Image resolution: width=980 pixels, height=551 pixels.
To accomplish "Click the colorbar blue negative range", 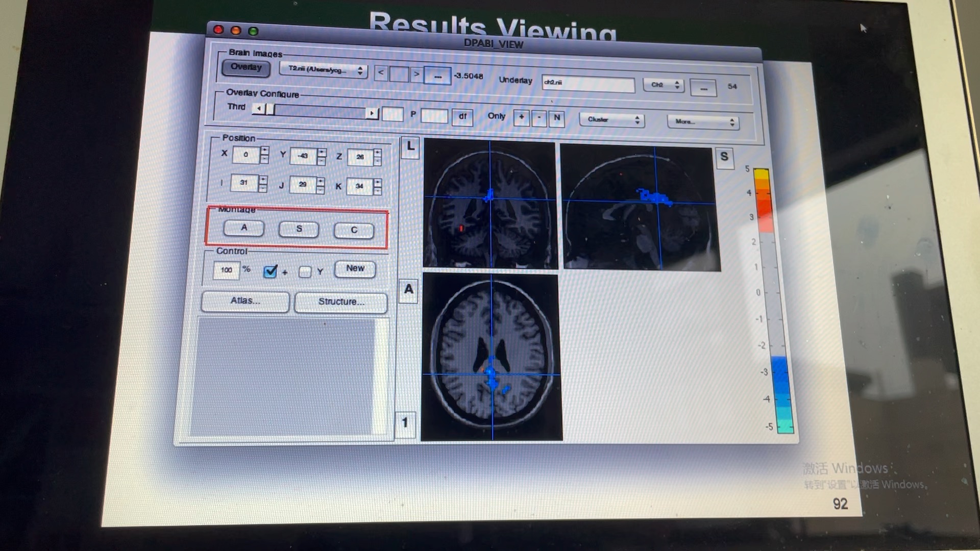I will click(783, 395).
